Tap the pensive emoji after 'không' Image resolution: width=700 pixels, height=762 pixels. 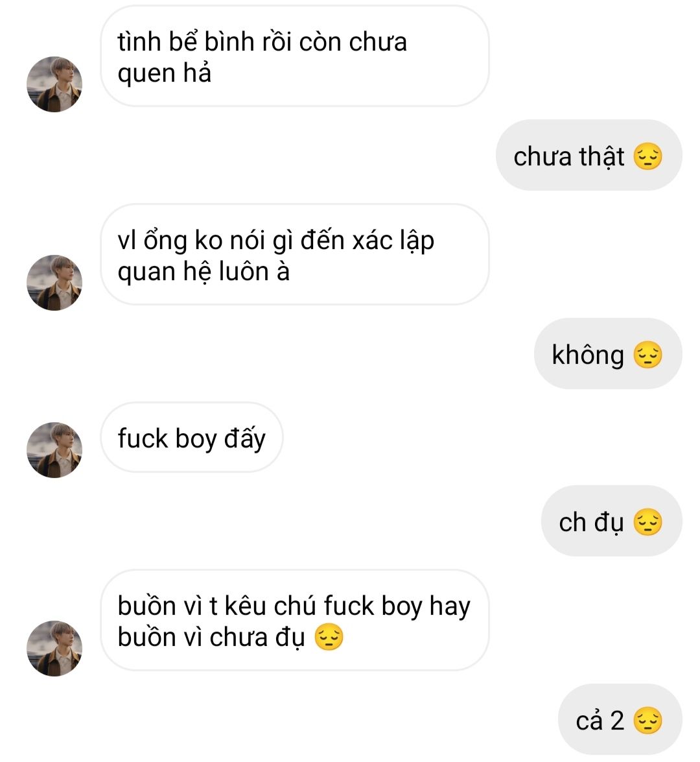[x=648, y=355]
